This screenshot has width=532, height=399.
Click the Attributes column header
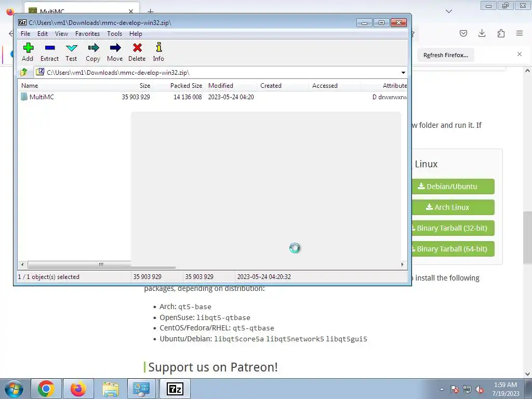click(384, 86)
